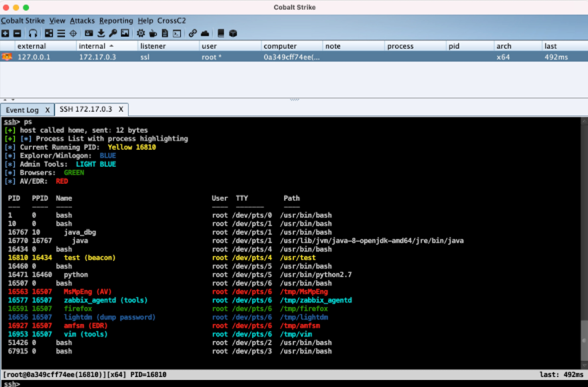The width and height of the screenshot is (588, 387).
Task: Click the java_dbg process line
Action: pyautogui.click(x=170, y=232)
